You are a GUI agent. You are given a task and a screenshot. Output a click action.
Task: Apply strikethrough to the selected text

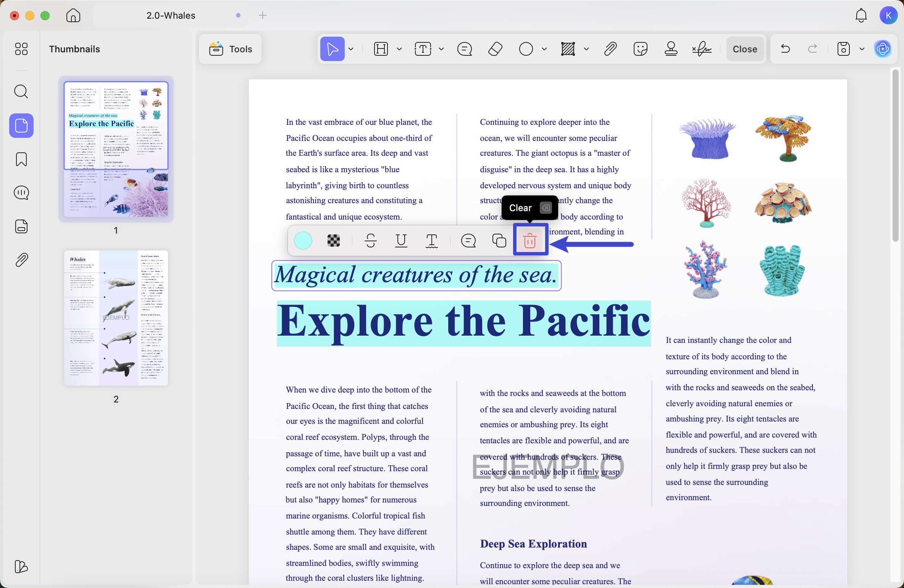tap(371, 240)
